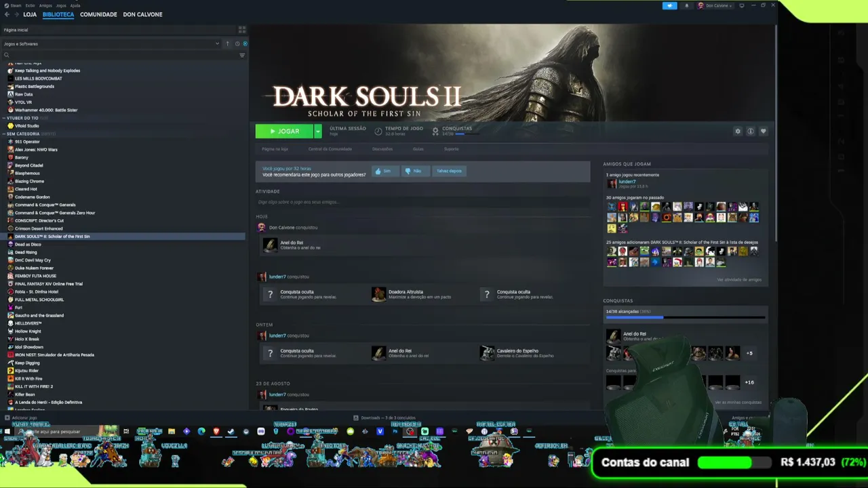Show game information icon
This screenshot has width=868, height=488.
point(750,131)
